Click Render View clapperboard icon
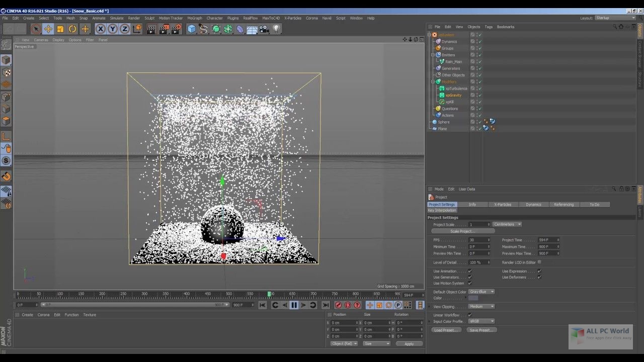 click(x=151, y=29)
